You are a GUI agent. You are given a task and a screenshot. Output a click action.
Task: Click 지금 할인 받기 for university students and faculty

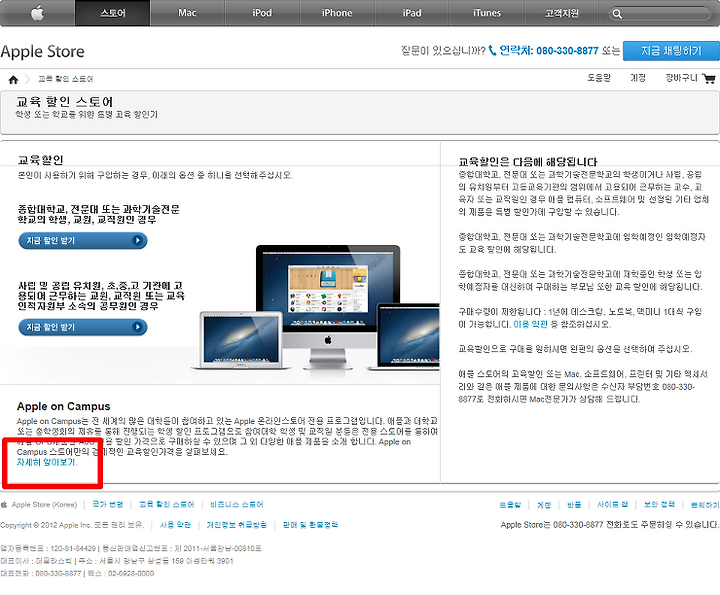pos(83,240)
